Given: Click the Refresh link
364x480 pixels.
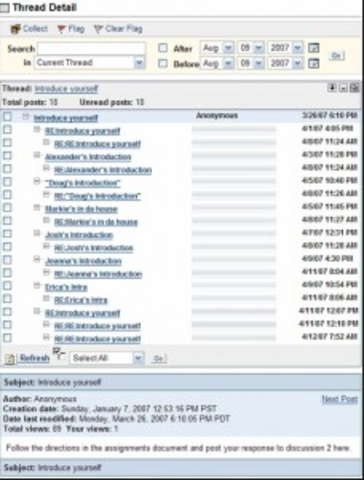Looking at the screenshot, I should click(35, 358).
